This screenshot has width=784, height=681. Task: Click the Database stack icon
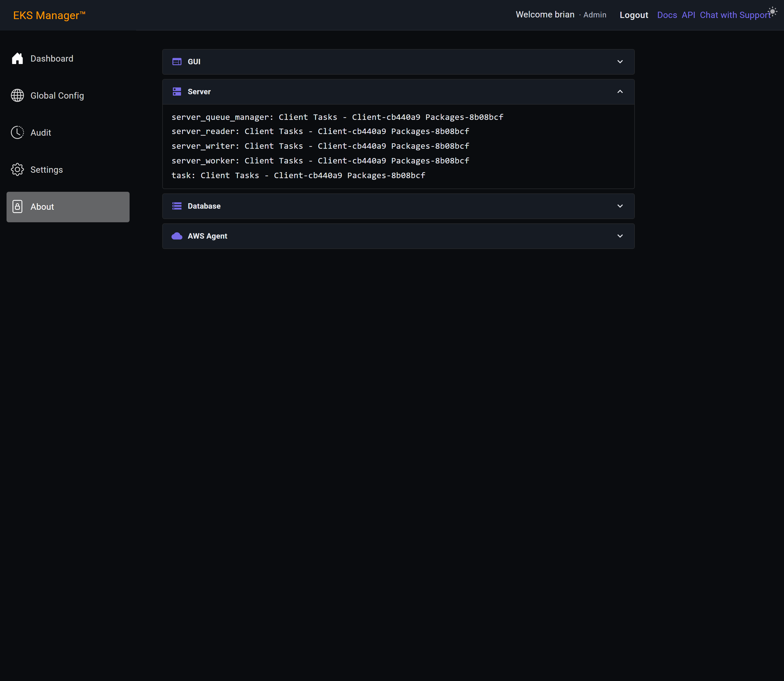(x=177, y=206)
